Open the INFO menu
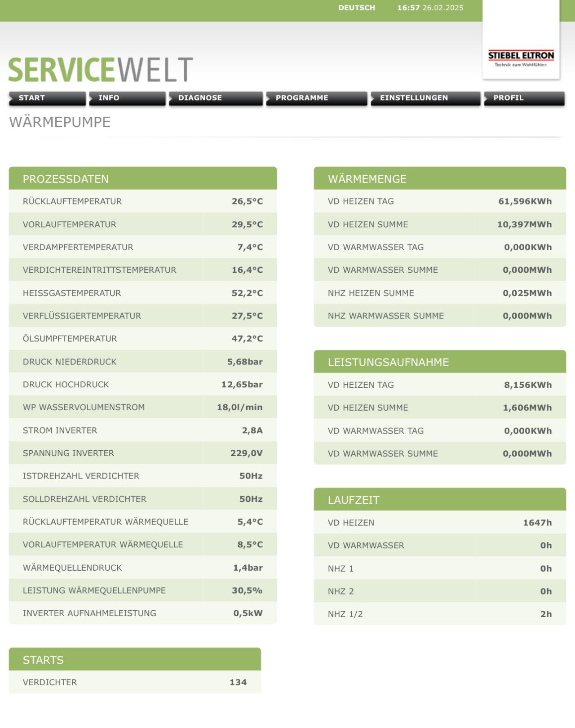 tap(127, 98)
